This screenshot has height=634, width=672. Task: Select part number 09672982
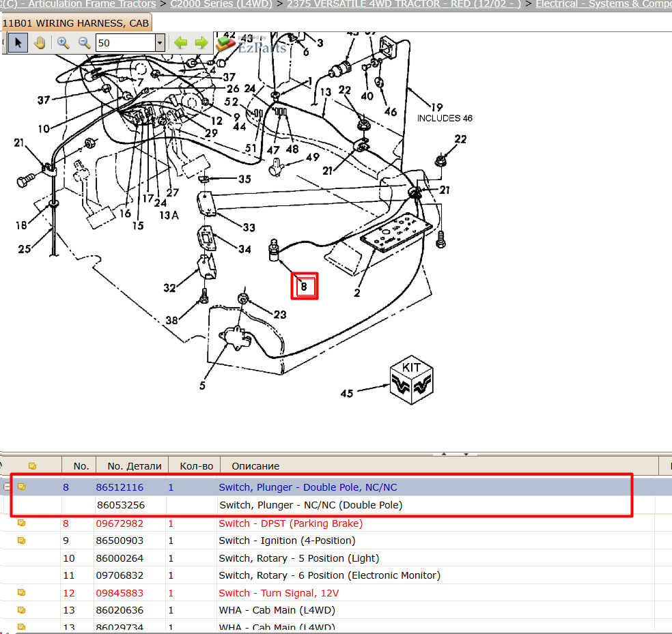point(120,523)
